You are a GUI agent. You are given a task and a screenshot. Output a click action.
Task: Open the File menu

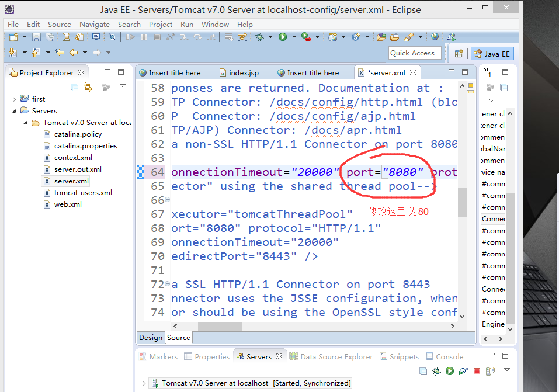click(x=13, y=25)
